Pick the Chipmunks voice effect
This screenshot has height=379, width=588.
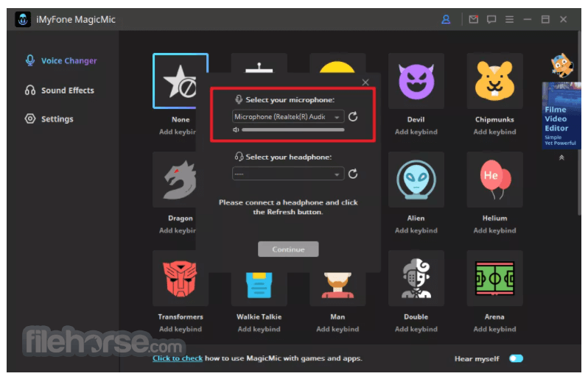click(x=494, y=81)
